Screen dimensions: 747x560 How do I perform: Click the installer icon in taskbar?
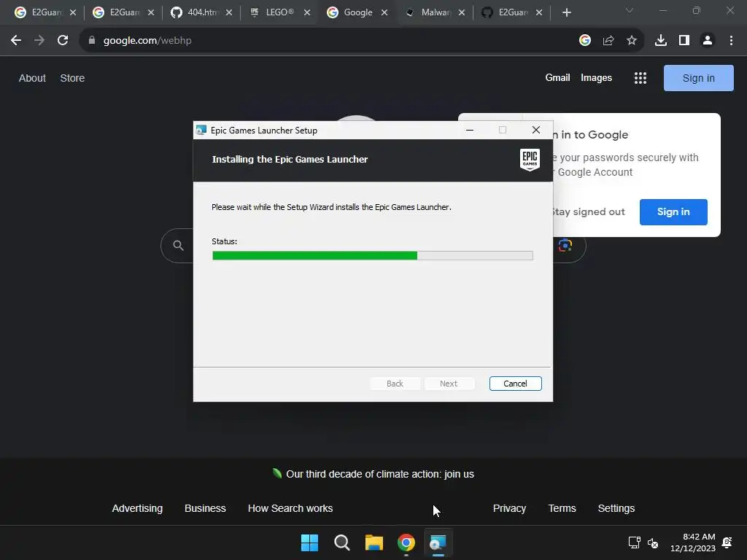(438, 542)
